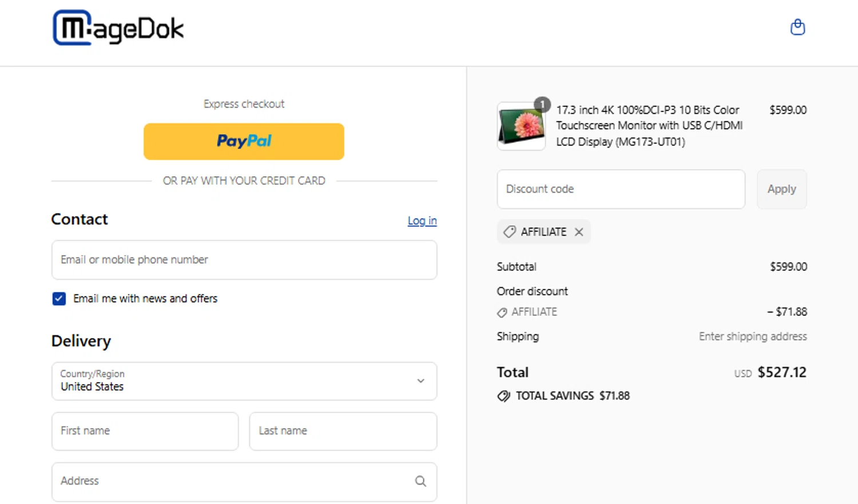Image resolution: width=858 pixels, height=504 pixels.
Task: Open the Country/Region dropdown
Action: pos(244,381)
